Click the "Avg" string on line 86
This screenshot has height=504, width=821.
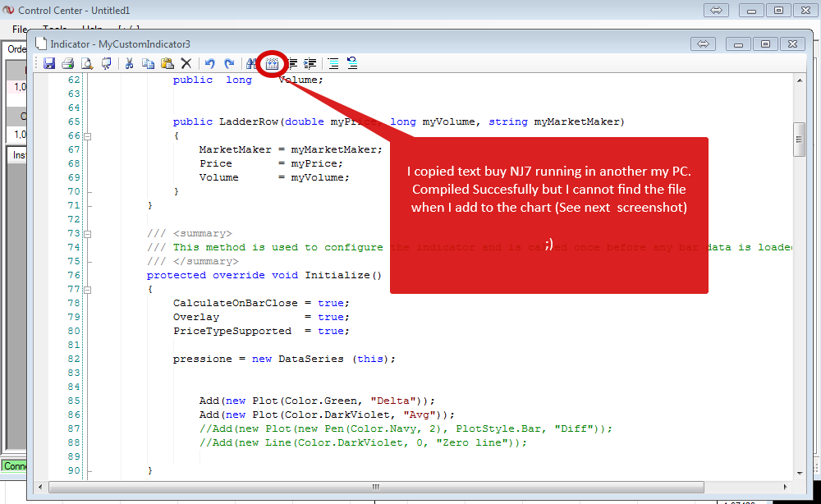pyautogui.click(x=420, y=415)
